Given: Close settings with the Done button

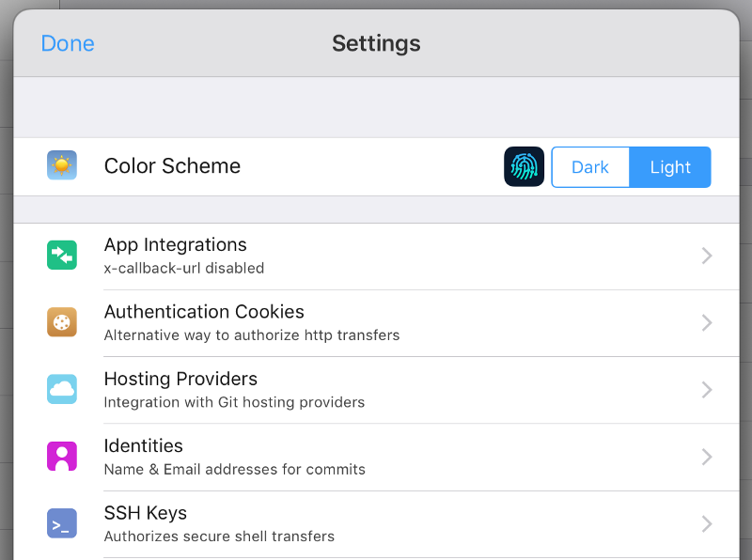Looking at the screenshot, I should (68, 43).
